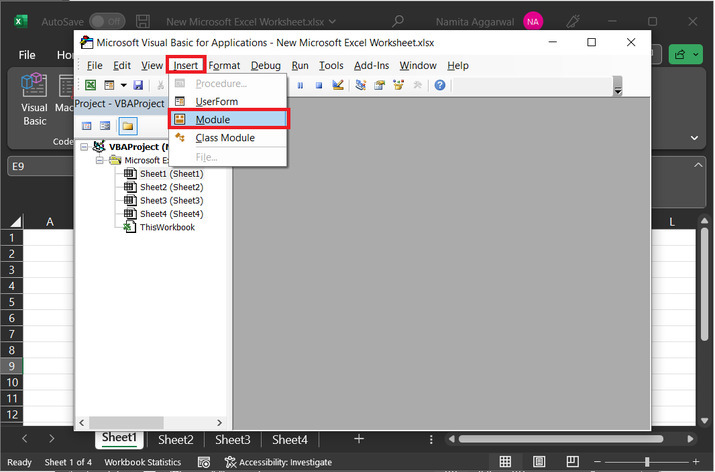Select ThisWorkbook in the project tree
This screenshot has height=472, width=715.
[x=166, y=227]
